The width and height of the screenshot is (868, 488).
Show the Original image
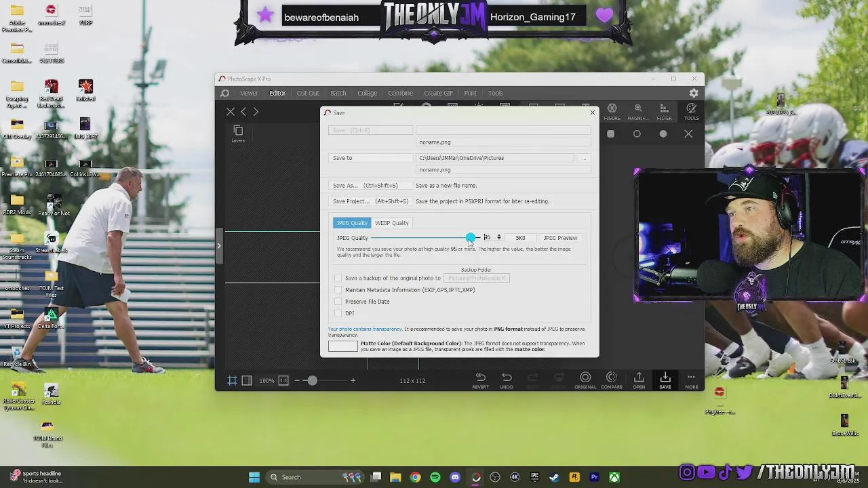(585, 381)
